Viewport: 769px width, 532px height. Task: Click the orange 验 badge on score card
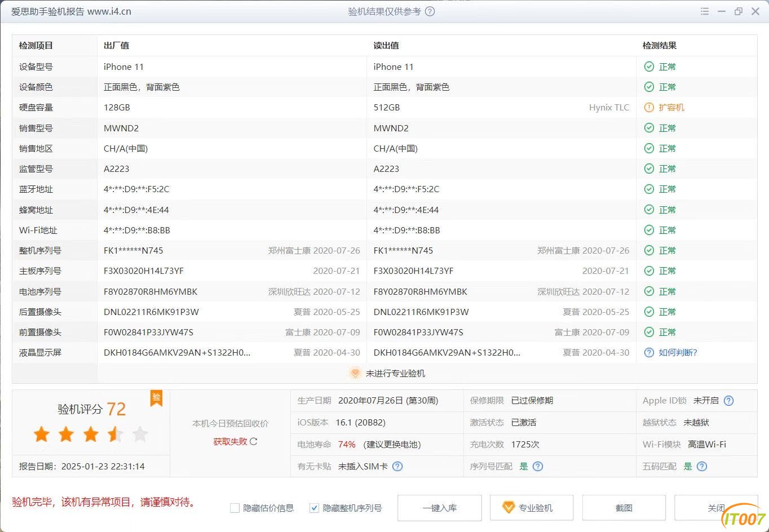[156, 398]
